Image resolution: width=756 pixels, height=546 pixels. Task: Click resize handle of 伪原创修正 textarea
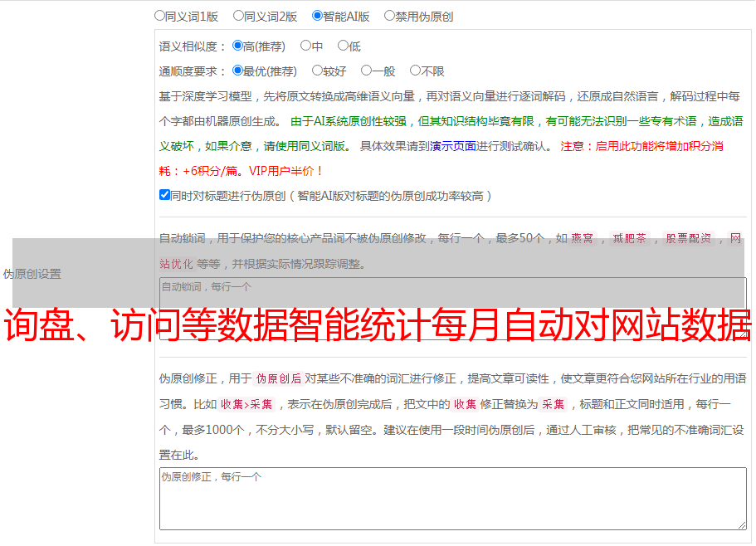coord(742,525)
